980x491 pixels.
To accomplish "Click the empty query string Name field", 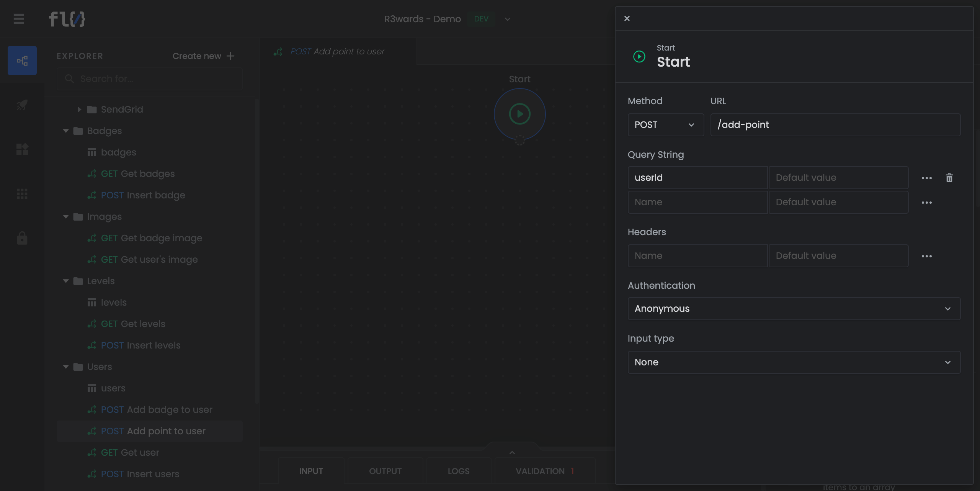I will (x=697, y=202).
